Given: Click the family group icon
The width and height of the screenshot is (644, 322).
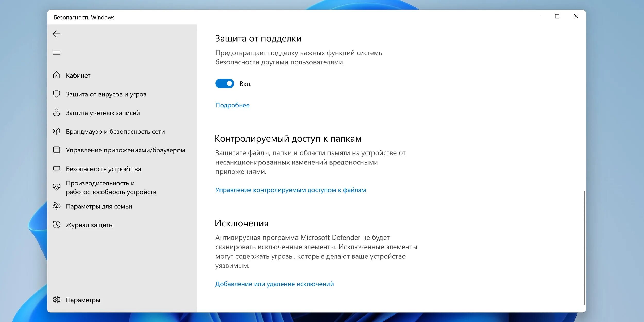Looking at the screenshot, I should 56,206.
